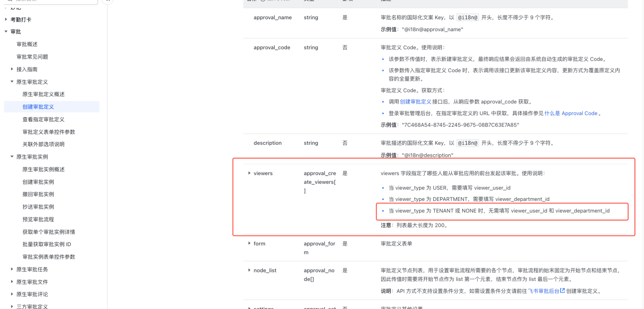Collapse the 原生审批实例 tree group
The width and height of the screenshot is (644, 309).
tap(12, 156)
